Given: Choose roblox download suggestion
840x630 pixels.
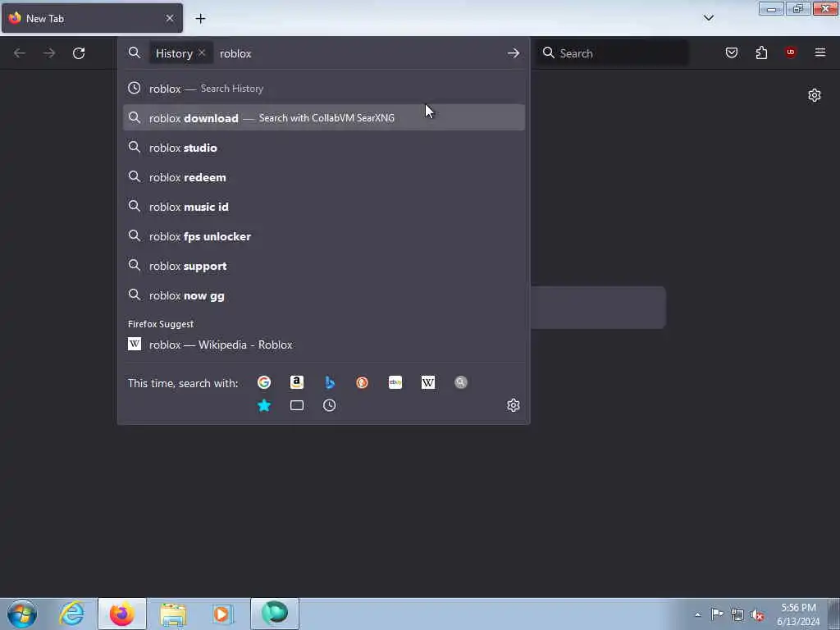Looking at the screenshot, I should pos(323,118).
